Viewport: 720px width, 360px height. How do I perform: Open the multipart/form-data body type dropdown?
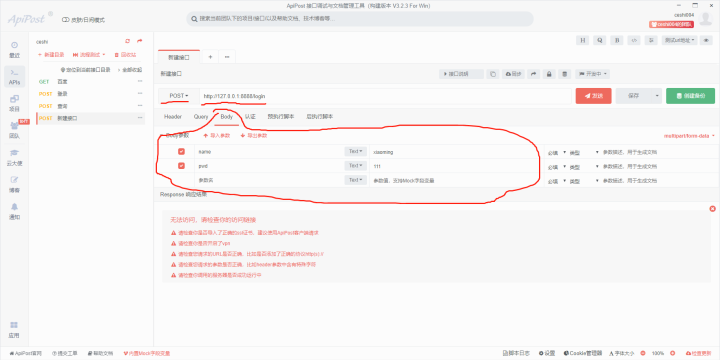690,136
